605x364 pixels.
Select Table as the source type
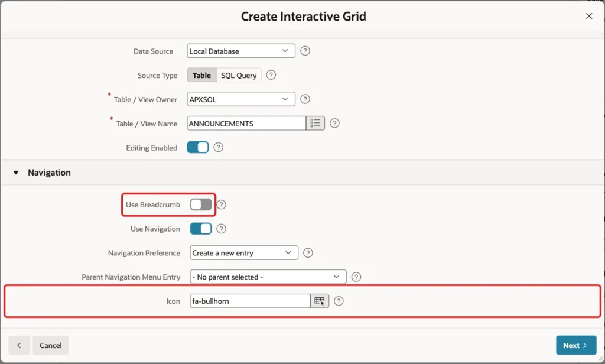click(202, 75)
